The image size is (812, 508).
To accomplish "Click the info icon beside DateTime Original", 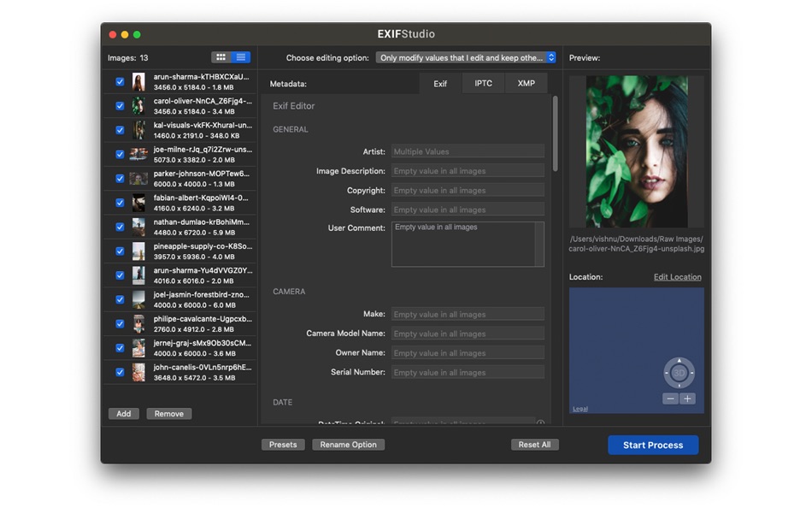I will pos(540,423).
